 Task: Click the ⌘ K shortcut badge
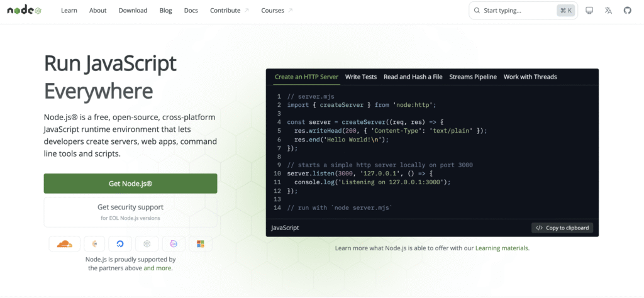pos(565,11)
